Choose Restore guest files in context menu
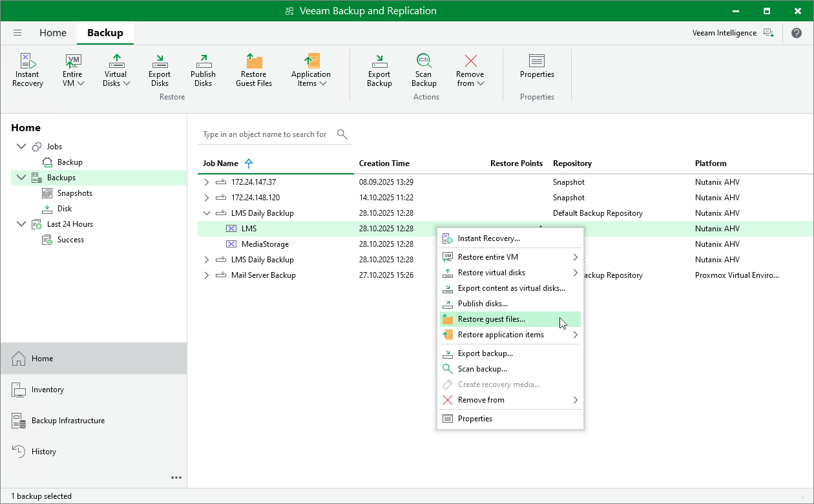The height and width of the screenshot is (504, 814). pyautogui.click(x=491, y=319)
